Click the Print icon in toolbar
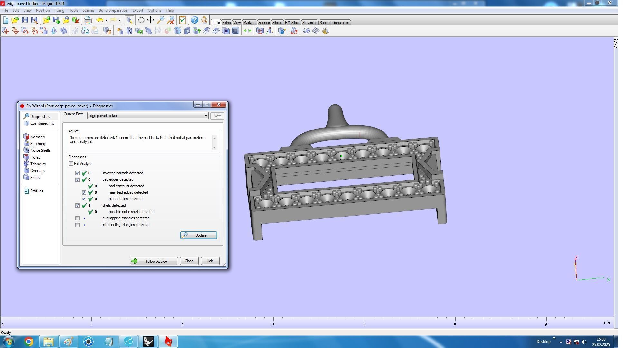This screenshot has width=644, height=348. coord(88,20)
